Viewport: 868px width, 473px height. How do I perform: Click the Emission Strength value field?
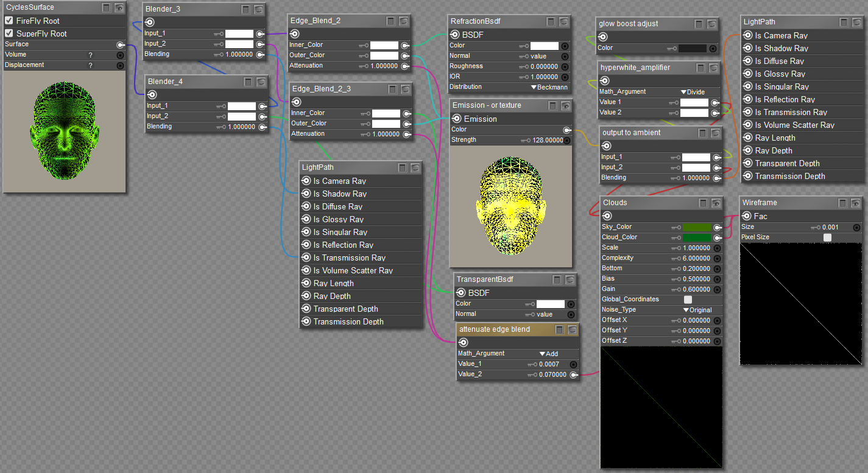pyautogui.click(x=546, y=140)
